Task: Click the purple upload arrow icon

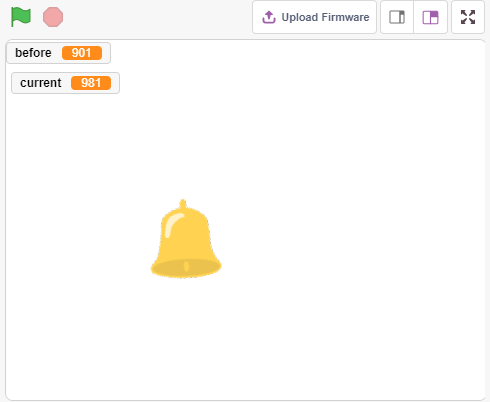Action: pyautogui.click(x=269, y=17)
